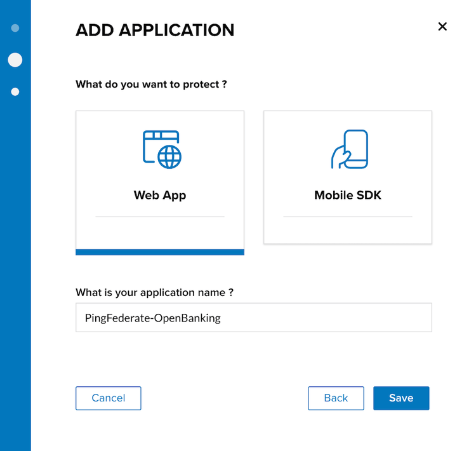Click the Web App browser globe icon
Screen dimensions: 476x451
tap(161, 149)
